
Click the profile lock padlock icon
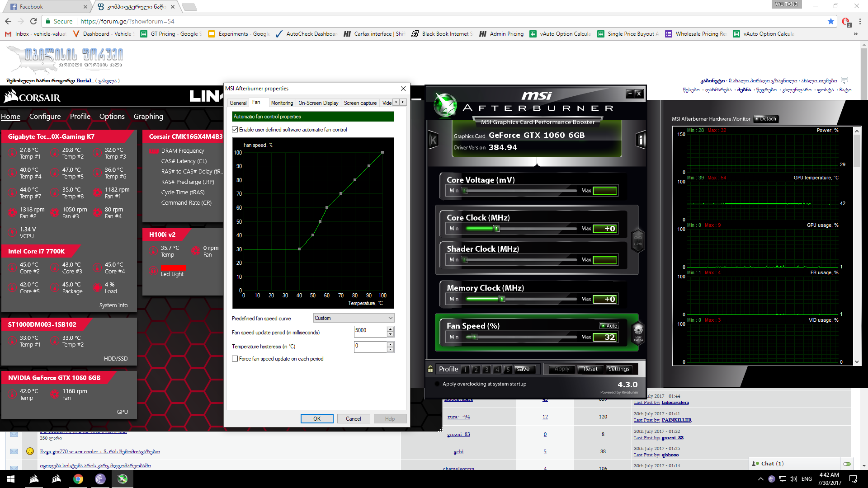tap(430, 369)
